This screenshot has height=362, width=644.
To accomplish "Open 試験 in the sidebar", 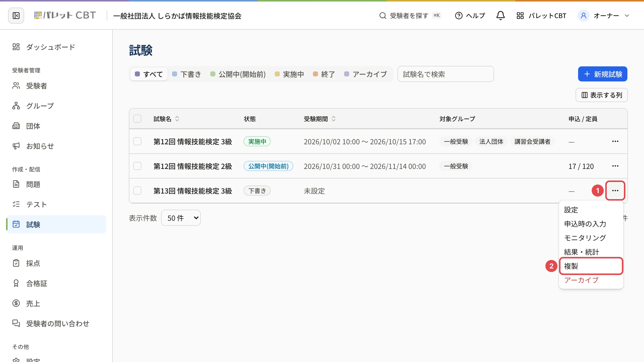I will point(56,224).
